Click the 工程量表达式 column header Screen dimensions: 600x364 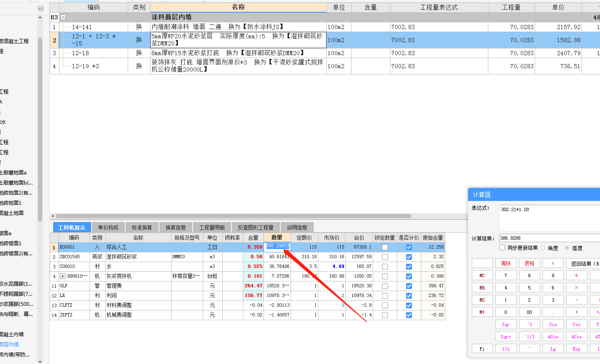[439, 7]
